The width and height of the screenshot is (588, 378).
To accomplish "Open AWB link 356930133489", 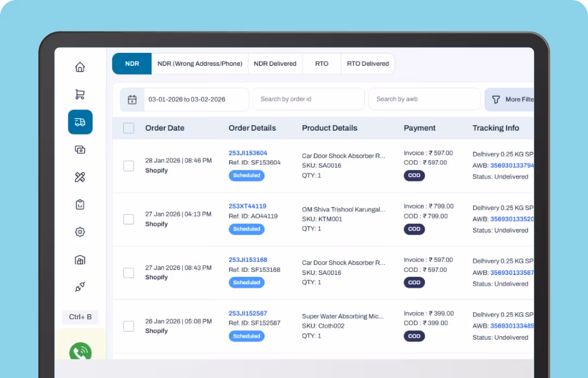I will point(512,326).
